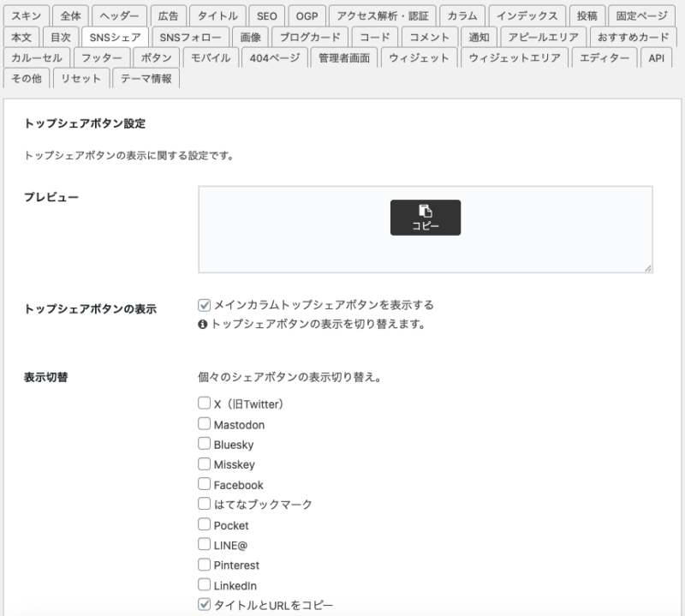The image size is (685, 616).
Task: Check the Bluesky checkbox
Action: click(204, 443)
